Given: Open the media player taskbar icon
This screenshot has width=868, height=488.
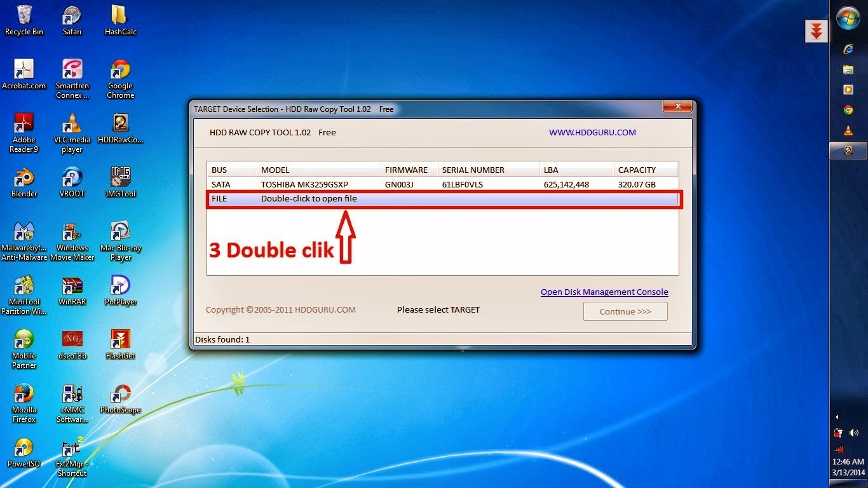Looking at the screenshot, I should tap(848, 90).
